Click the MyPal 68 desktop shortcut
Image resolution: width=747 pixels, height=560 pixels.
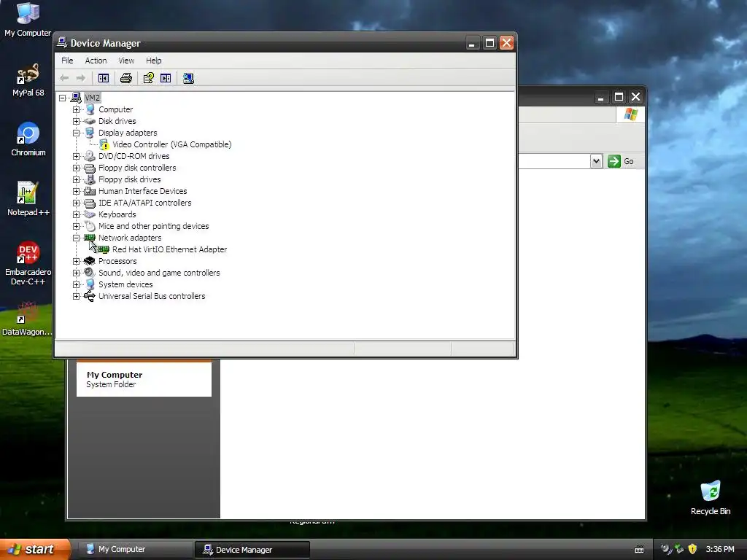pos(28,79)
